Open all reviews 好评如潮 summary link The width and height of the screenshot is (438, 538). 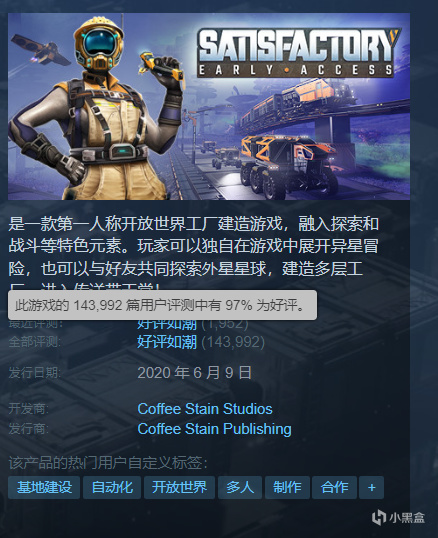coord(167,342)
